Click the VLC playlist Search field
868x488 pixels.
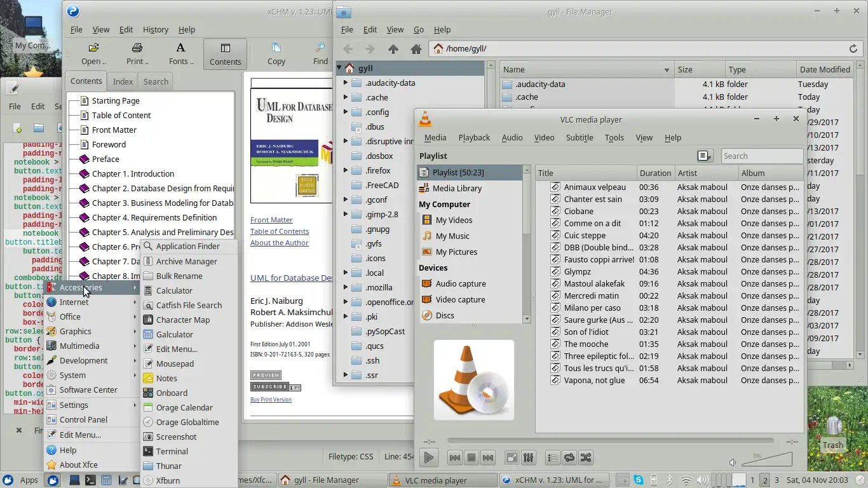tap(762, 156)
